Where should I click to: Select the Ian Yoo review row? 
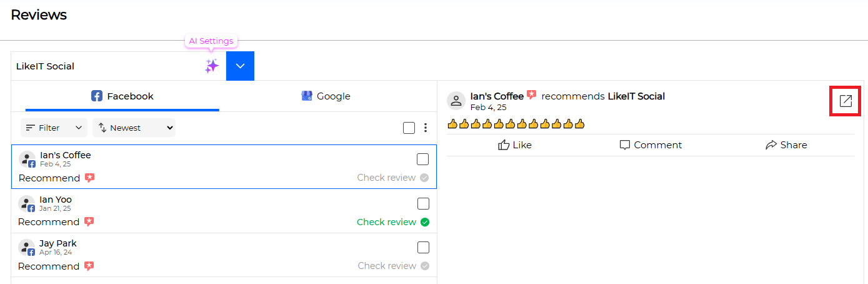(224, 211)
